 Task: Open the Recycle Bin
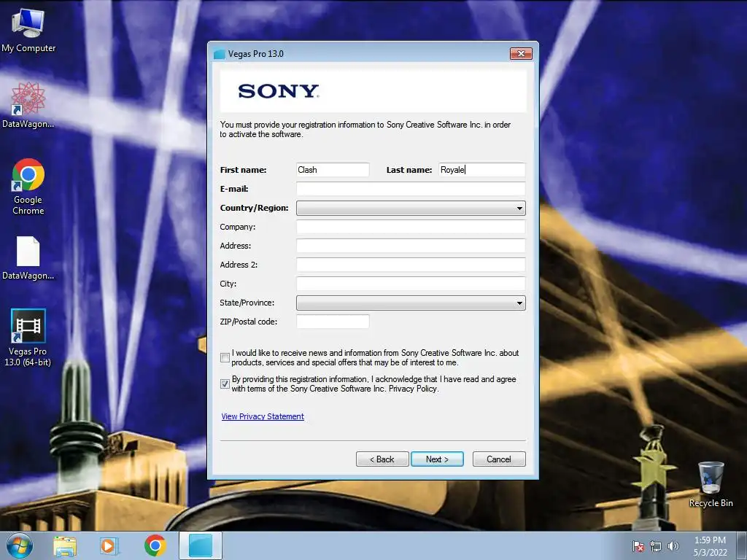[x=711, y=484]
